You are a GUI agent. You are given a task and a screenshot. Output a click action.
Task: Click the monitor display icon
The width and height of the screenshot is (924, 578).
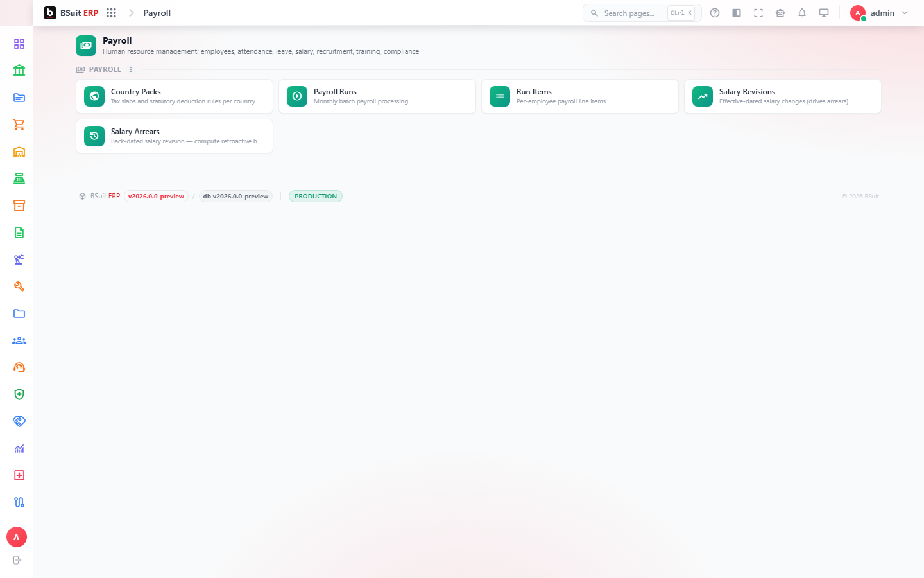[824, 13]
